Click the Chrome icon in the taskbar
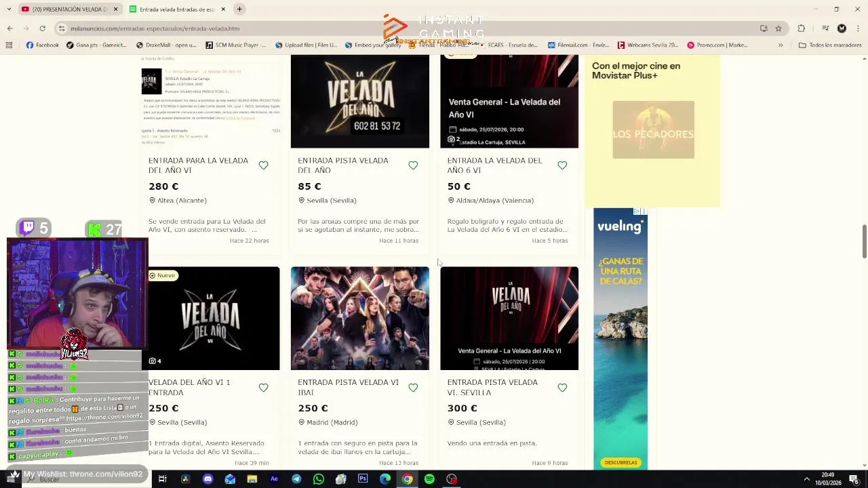868x488 pixels. [x=407, y=479]
